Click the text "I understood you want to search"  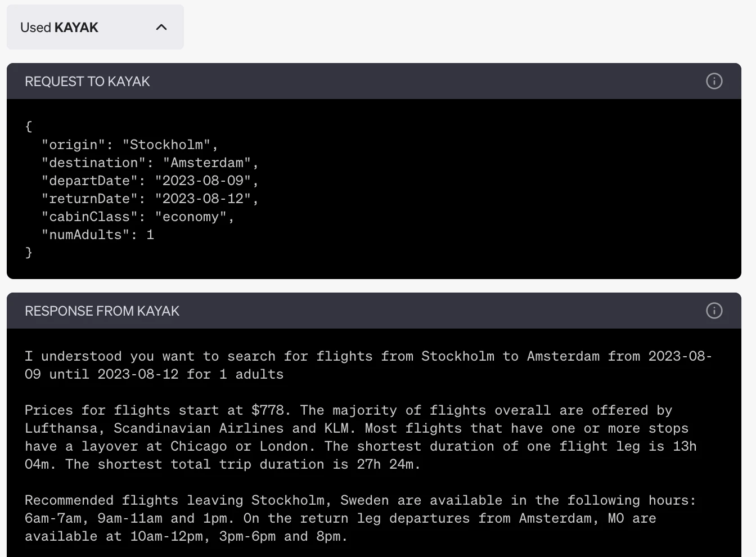pos(150,356)
